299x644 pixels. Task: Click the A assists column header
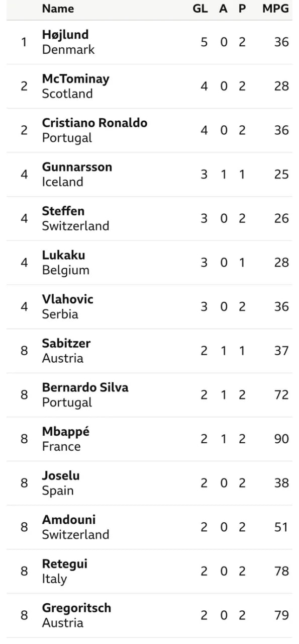(x=223, y=9)
